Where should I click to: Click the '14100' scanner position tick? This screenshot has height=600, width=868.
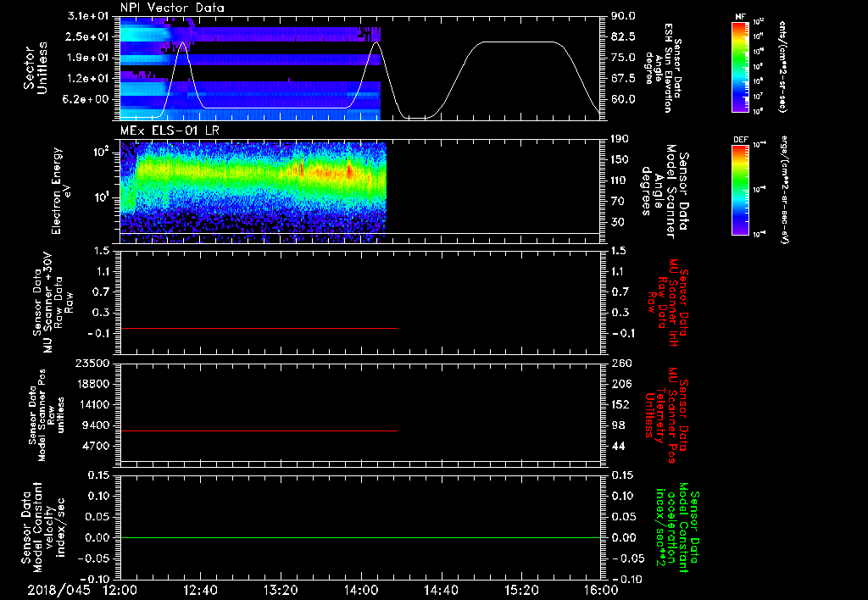click(x=94, y=404)
